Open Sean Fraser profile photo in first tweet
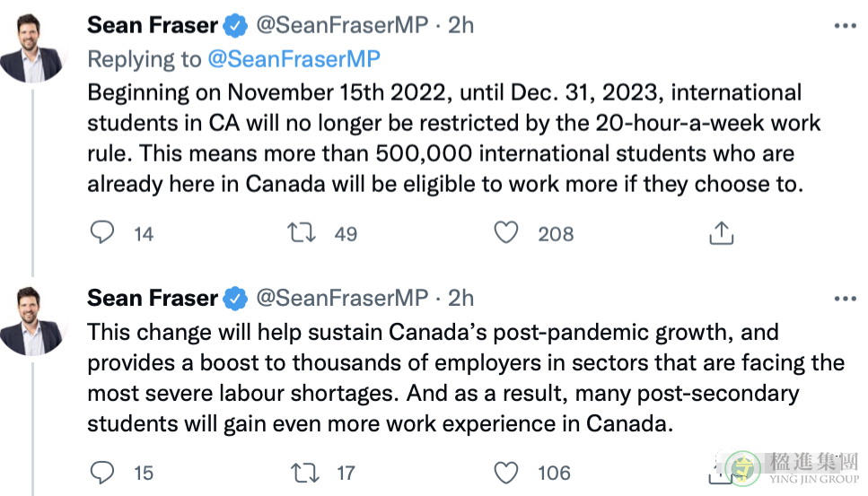The height and width of the screenshot is (496, 868). [32, 48]
